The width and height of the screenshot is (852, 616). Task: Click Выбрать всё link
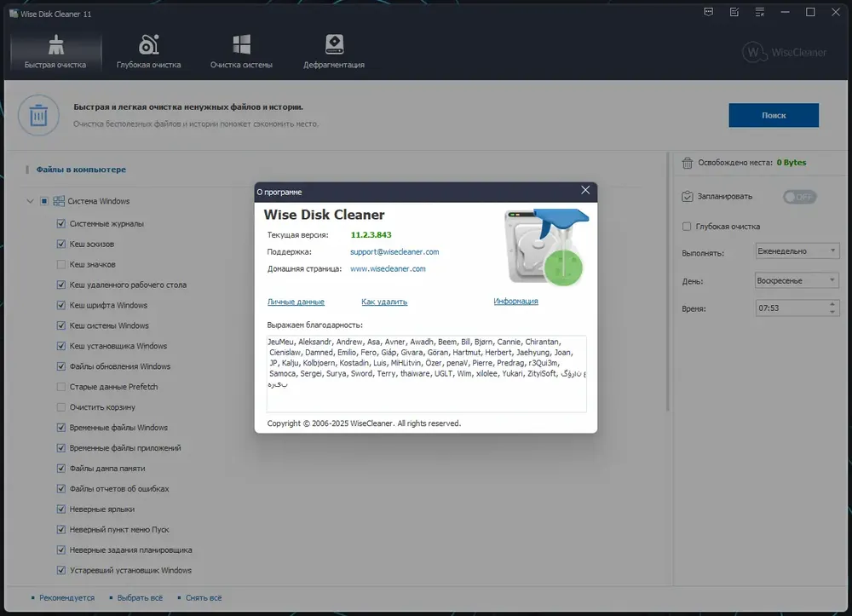(x=140, y=597)
